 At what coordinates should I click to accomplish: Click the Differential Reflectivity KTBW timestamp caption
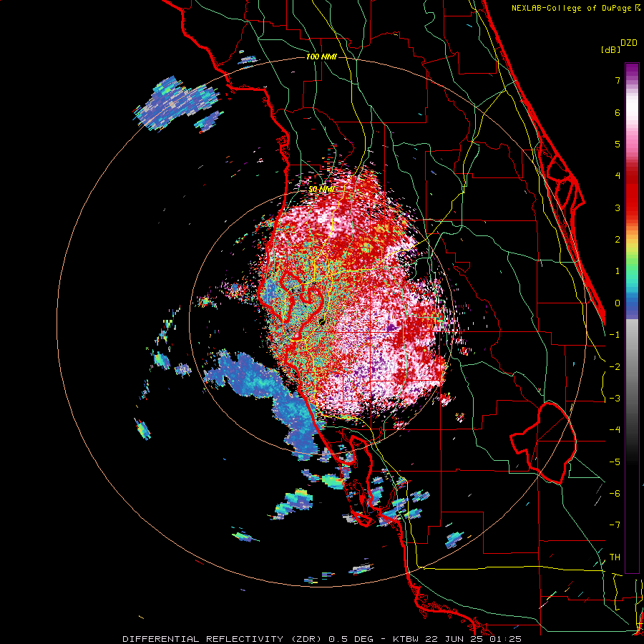tap(322, 639)
